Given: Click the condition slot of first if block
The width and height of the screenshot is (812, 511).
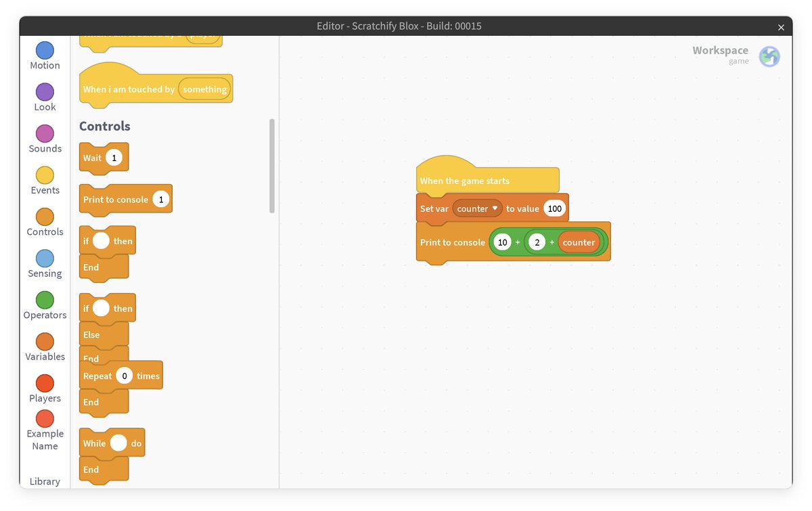Looking at the screenshot, I should click(101, 241).
